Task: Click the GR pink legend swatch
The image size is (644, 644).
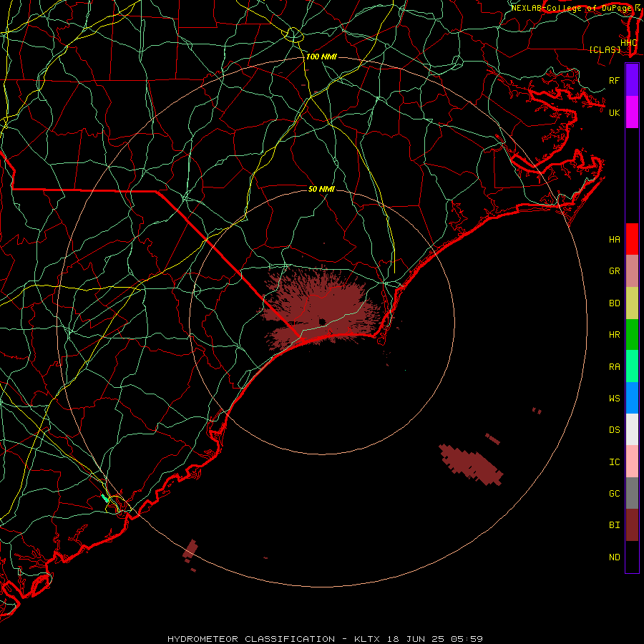Action: 632,271
